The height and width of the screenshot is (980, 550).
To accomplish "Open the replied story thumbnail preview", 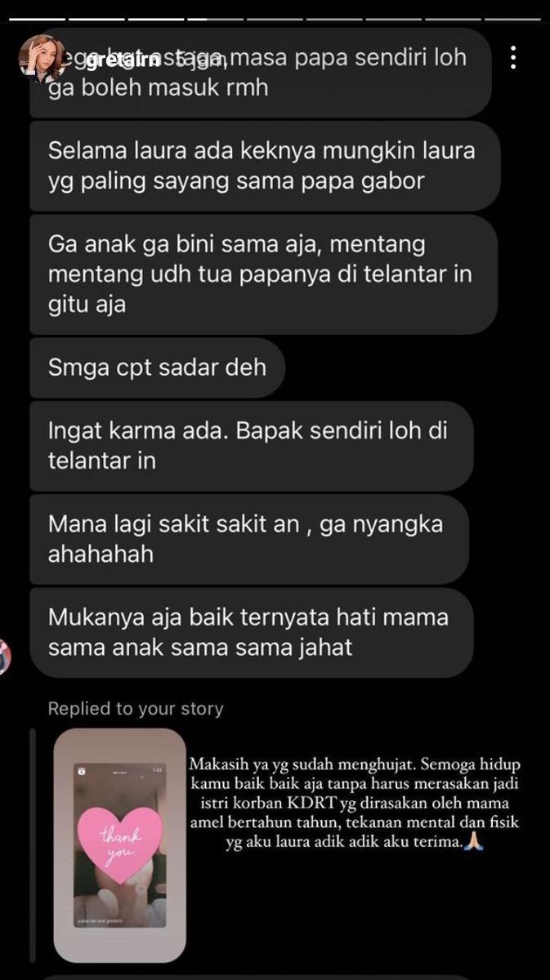I will (x=119, y=844).
